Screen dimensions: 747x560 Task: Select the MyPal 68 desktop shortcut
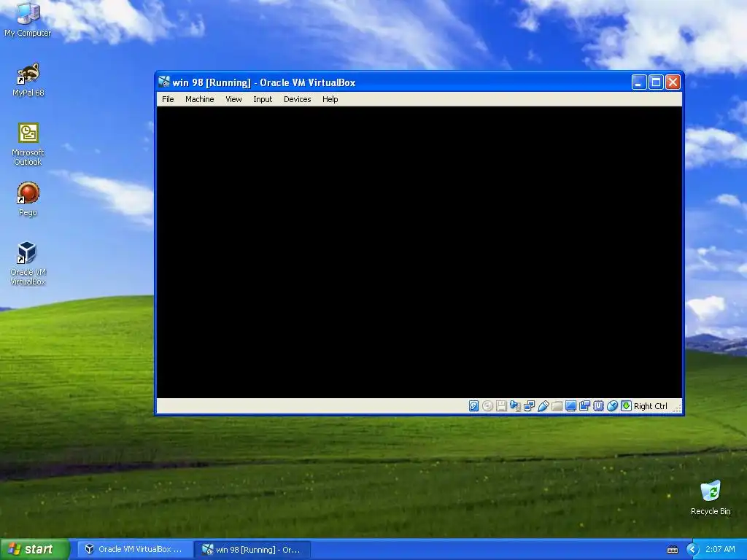pyautogui.click(x=28, y=79)
